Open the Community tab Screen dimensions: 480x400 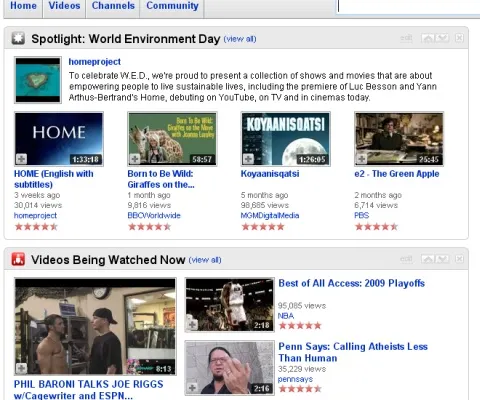click(172, 6)
